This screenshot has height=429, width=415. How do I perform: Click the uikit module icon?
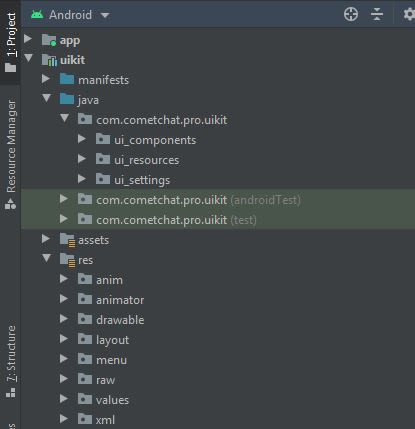(49, 60)
